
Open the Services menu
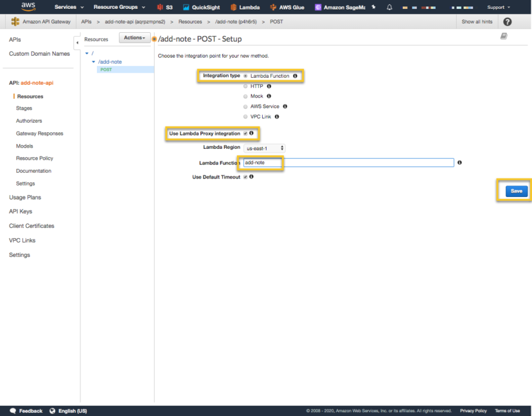(68, 7)
